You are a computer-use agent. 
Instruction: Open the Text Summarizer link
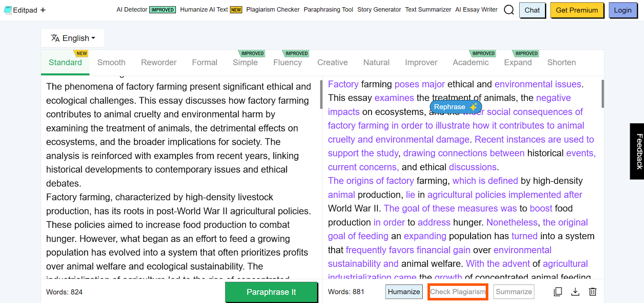point(428,10)
